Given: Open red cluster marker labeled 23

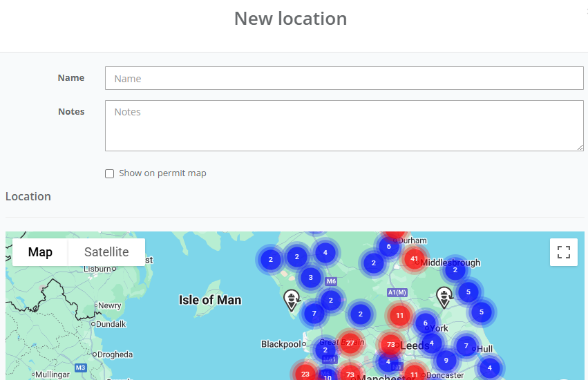Looking at the screenshot, I should tap(305, 374).
